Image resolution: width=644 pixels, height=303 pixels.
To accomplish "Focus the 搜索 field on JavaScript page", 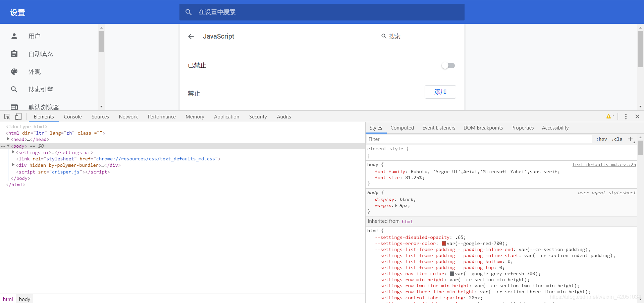I will [x=422, y=36].
